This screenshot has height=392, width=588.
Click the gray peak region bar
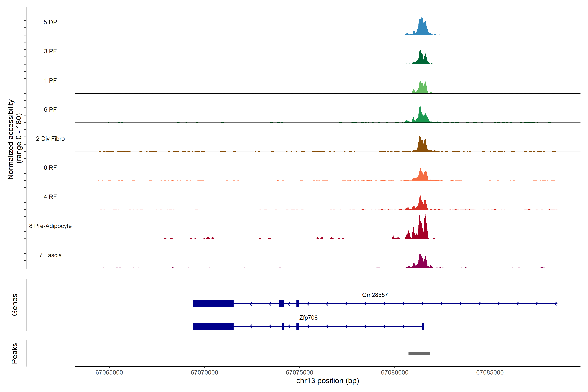pos(419,353)
